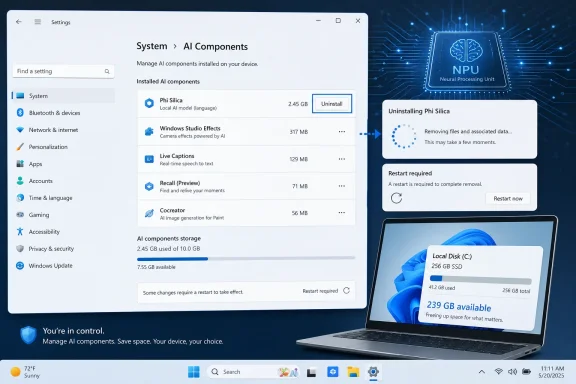
Task: Select System in the sidebar
Action: (x=63, y=96)
